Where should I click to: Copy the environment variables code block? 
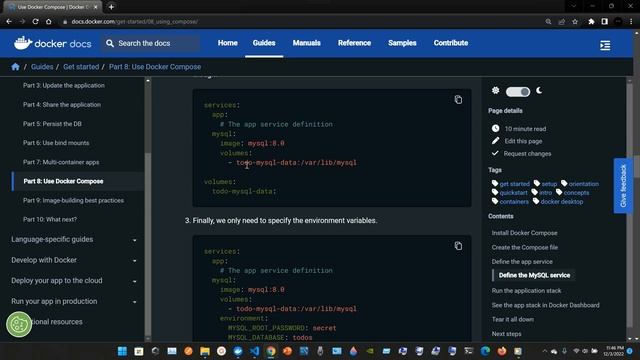(x=458, y=246)
